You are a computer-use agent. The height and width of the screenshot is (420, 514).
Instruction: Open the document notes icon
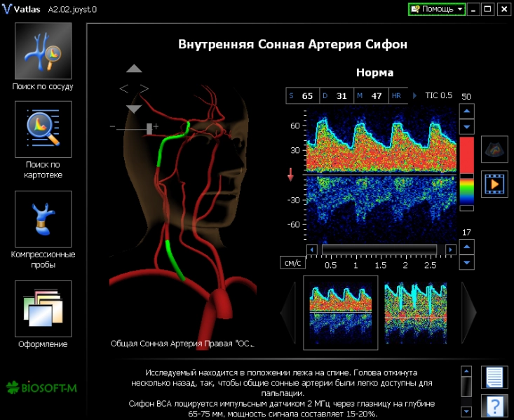point(494,377)
